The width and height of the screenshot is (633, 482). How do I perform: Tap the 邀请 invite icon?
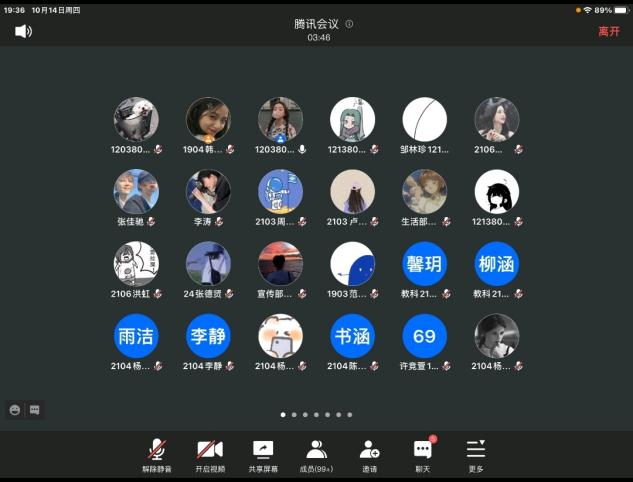(x=370, y=455)
